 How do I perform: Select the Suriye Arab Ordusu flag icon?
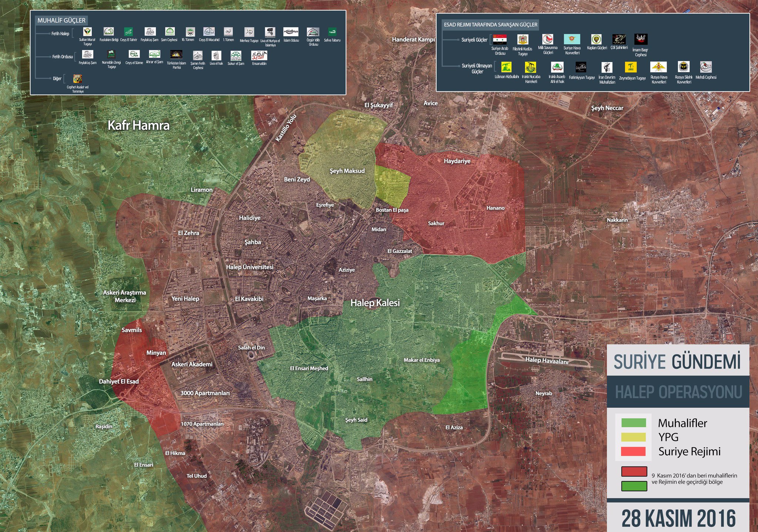tap(500, 40)
